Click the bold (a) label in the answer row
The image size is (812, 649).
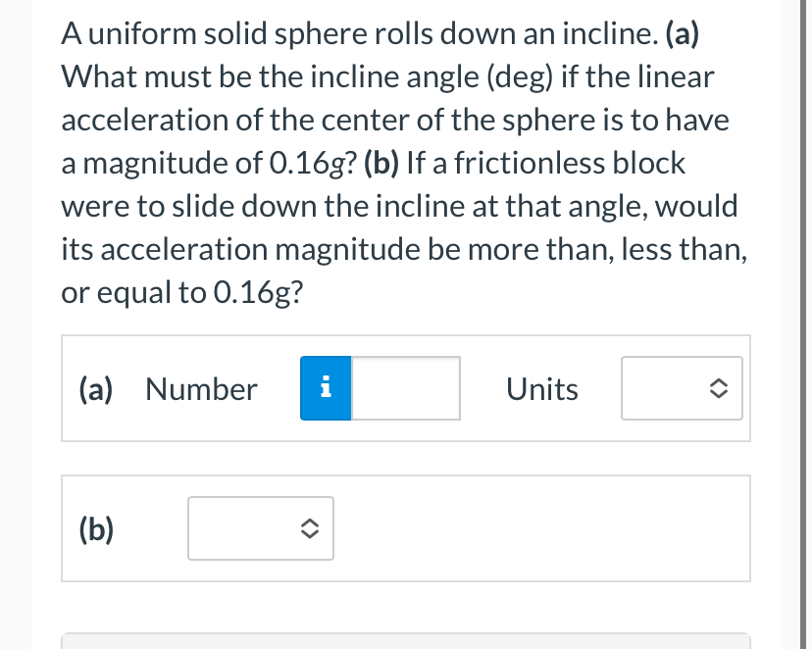point(94,388)
